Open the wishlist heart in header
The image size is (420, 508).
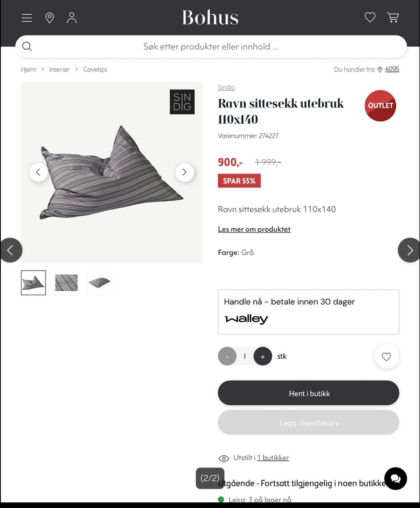(370, 17)
